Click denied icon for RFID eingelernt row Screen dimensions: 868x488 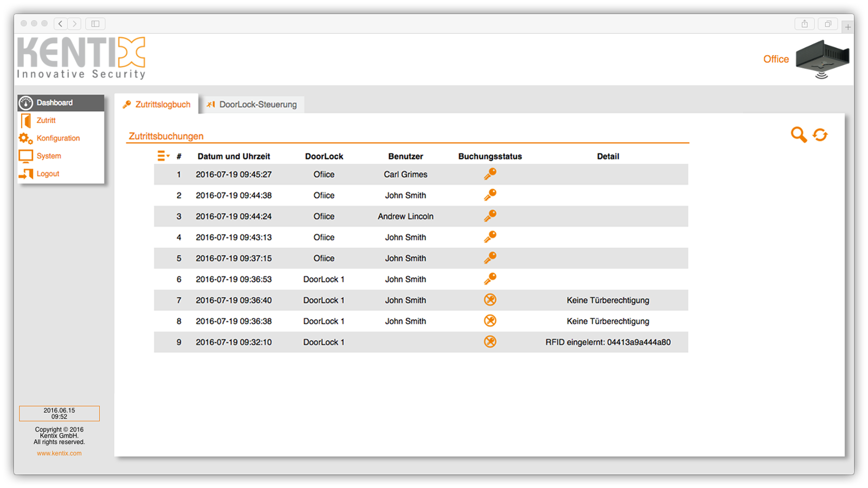coord(490,342)
